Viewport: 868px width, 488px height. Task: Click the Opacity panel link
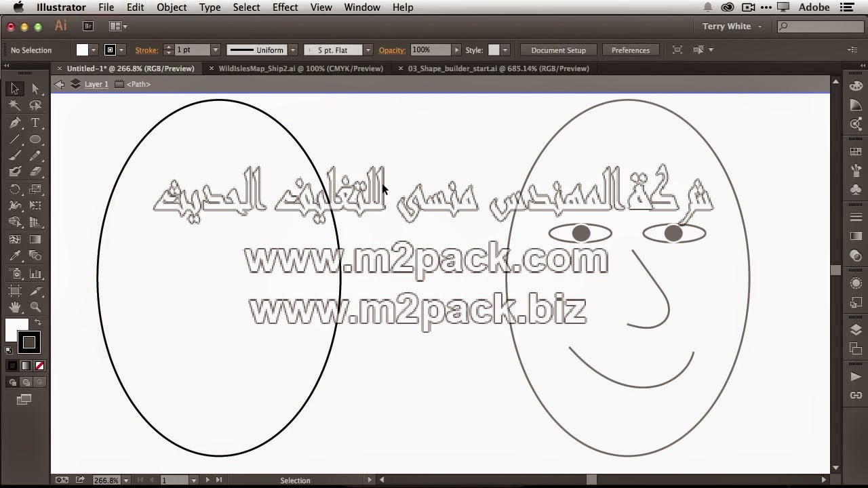(392, 50)
